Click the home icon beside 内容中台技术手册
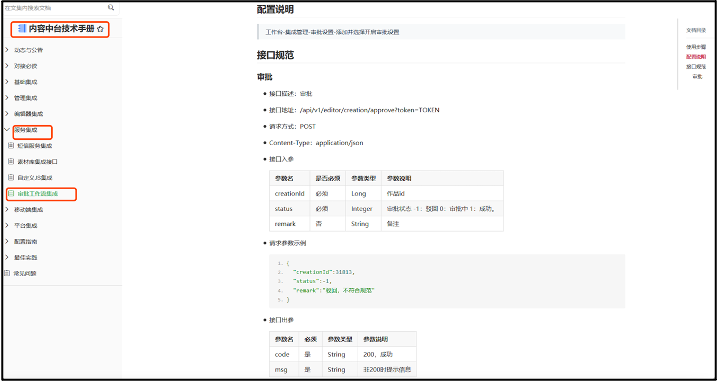 [x=100, y=29]
